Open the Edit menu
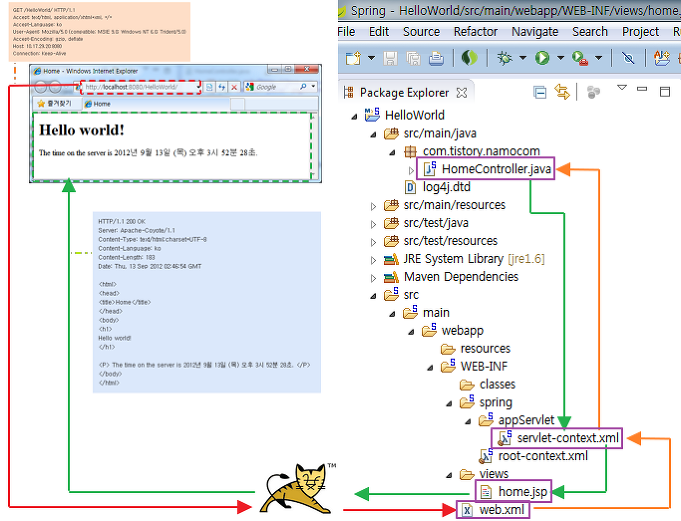Image resolution: width=681 pixels, height=521 pixels. coord(379,32)
